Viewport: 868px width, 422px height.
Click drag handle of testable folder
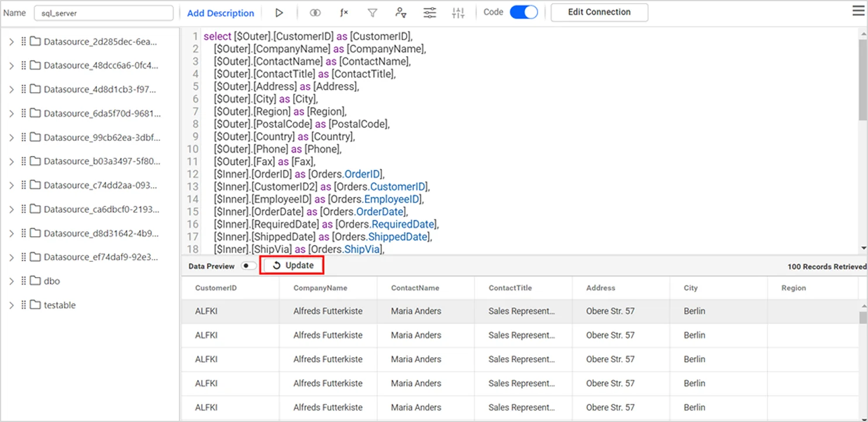point(24,305)
